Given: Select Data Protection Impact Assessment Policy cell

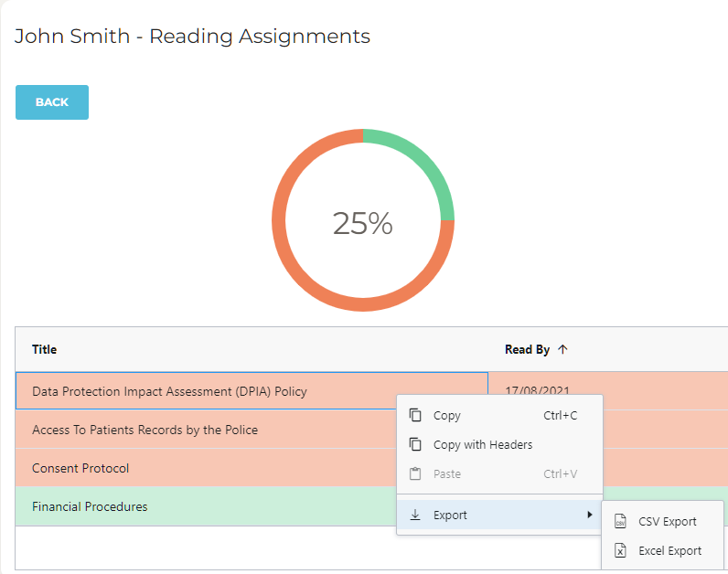Looking at the screenshot, I should [169, 391].
